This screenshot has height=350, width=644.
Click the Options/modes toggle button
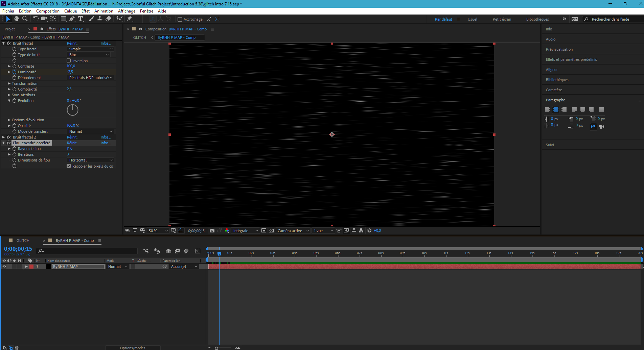pos(133,348)
